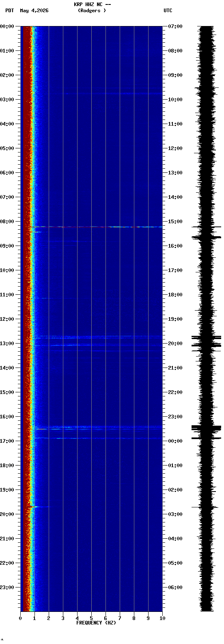Click the 00:00 PDT label at top left
This screenshot has height=644, width=224.
point(7,26)
